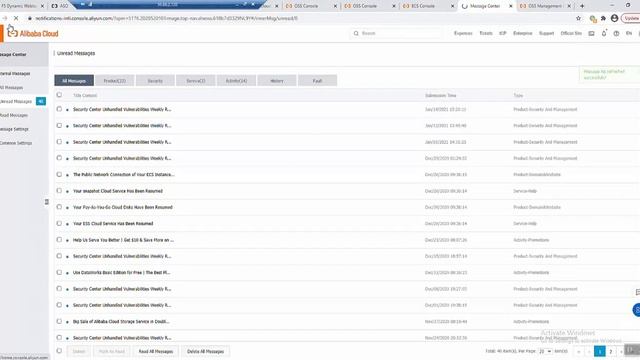Check the ESS Cloud Service Resumed message
This screenshot has height=360, width=640.
pos(59,223)
